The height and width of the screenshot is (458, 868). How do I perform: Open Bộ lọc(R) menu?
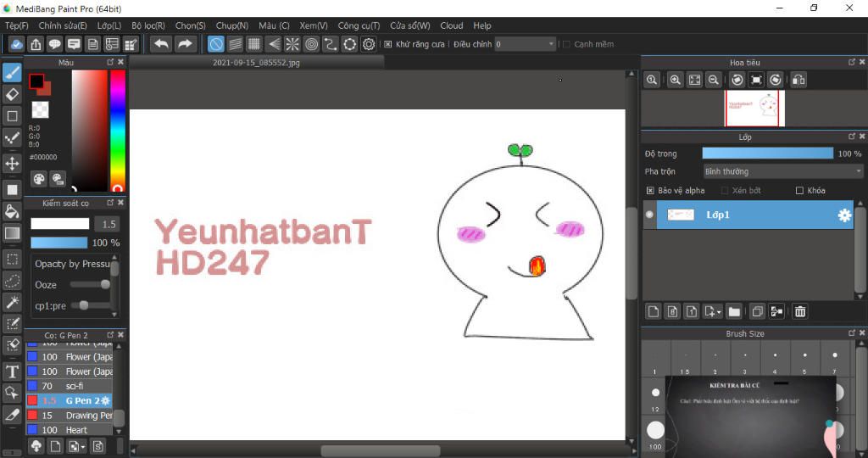point(148,25)
